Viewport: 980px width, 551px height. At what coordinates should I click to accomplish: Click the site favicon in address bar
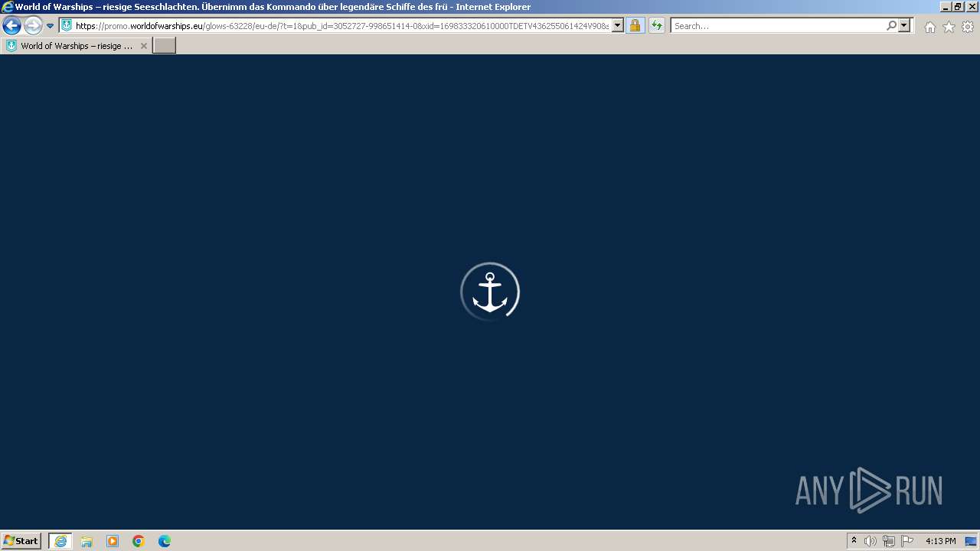pyautogui.click(x=67, y=25)
